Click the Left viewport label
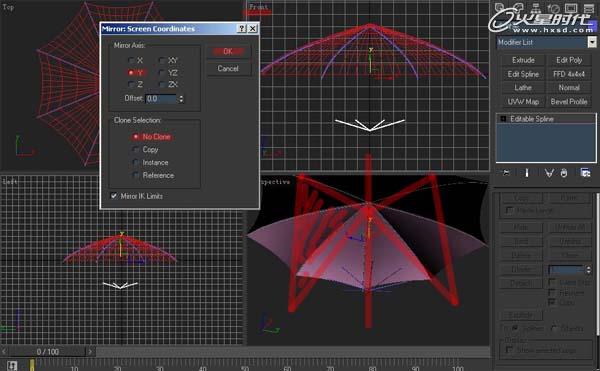Viewport: 600px width, 371px height. pyautogui.click(x=10, y=182)
